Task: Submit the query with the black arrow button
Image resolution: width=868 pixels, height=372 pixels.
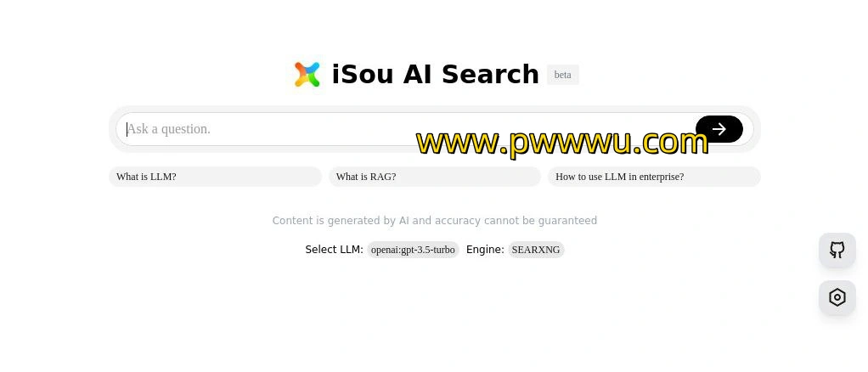Action: 719,129
